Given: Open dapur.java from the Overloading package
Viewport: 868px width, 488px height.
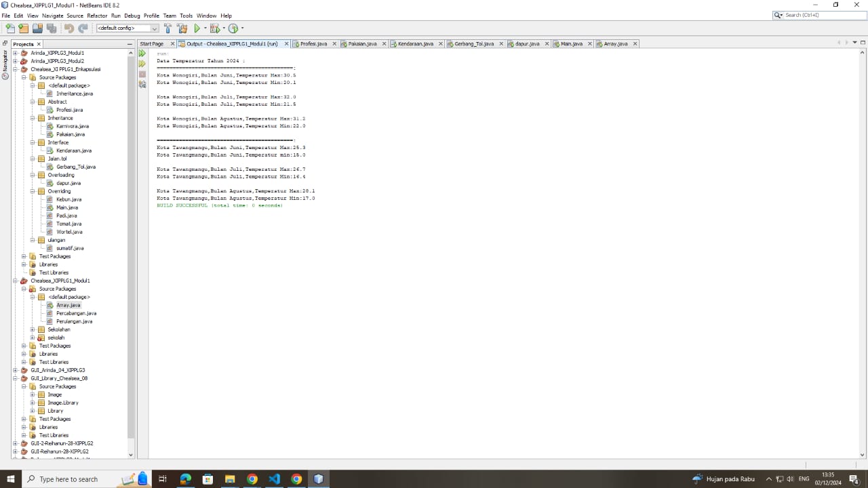Looking at the screenshot, I should [68, 182].
